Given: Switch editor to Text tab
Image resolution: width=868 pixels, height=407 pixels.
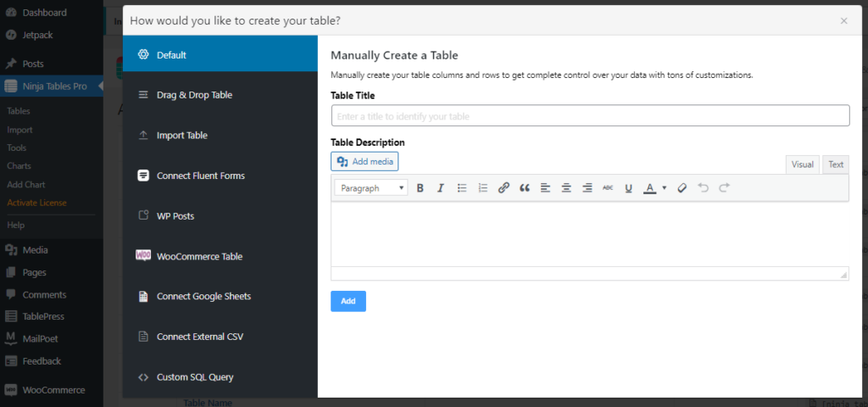Looking at the screenshot, I should [x=836, y=164].
